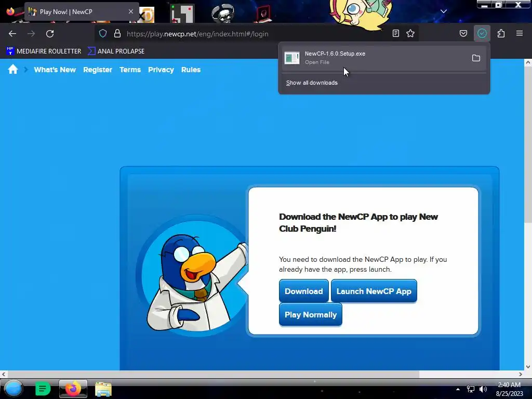Go to the NewCP home icon
Image resolution: width=532 pixels, height=399 pixels.
click(x=13, y=70)
